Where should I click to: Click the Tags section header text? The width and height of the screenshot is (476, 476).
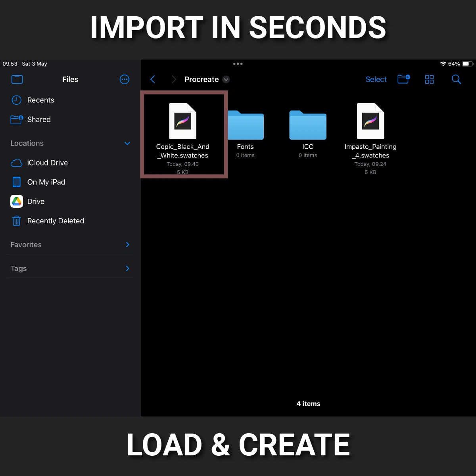click(19, 269)
